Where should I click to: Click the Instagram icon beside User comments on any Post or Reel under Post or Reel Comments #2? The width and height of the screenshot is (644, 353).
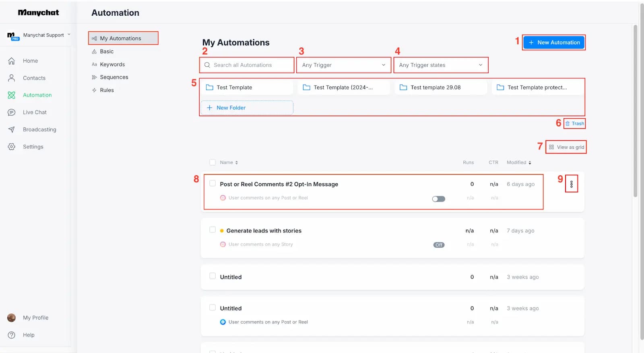pos(223,198)
